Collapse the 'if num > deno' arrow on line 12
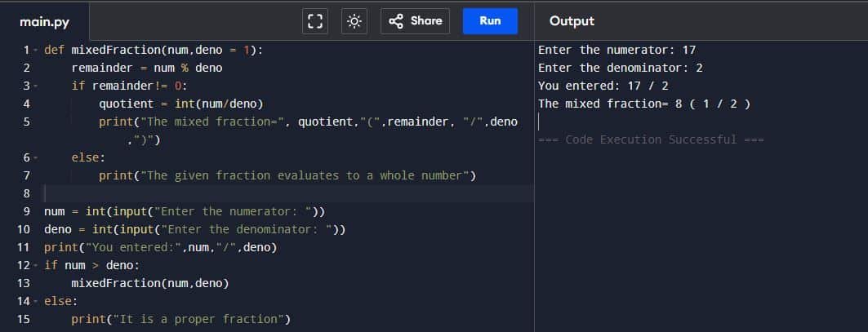 tap(35, 265)
